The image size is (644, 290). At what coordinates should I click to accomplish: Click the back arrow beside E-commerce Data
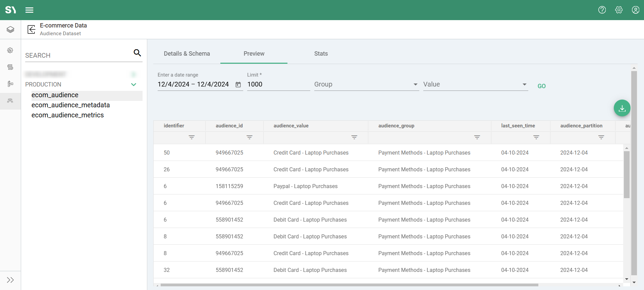coord(31,30)
